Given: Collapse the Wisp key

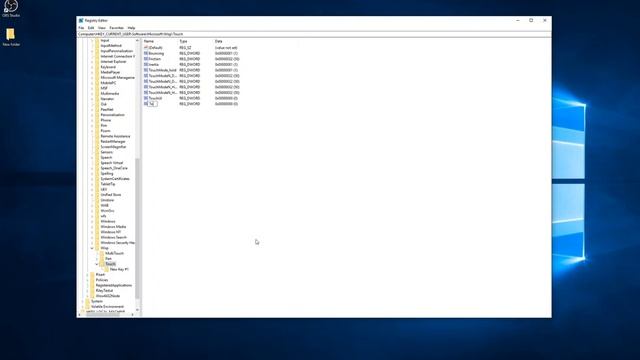Looking at the screenshot, I should point(92,248).
